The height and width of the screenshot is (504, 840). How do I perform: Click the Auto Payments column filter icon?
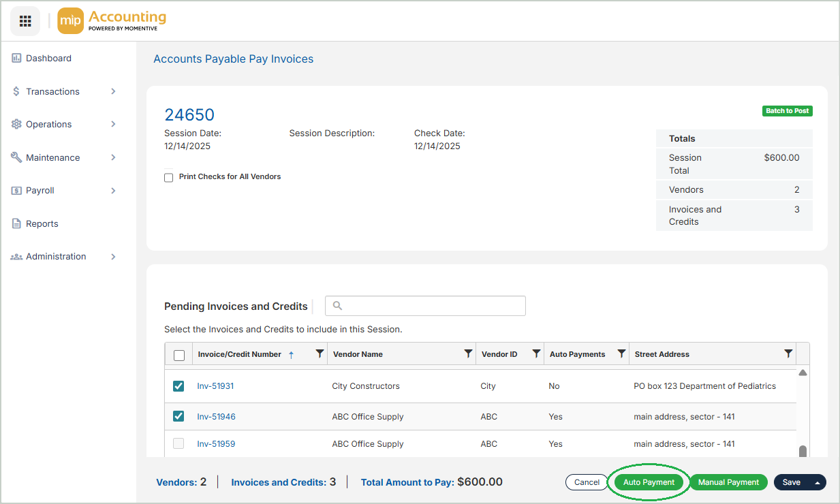pyautogui.click(x=621, y=354)
